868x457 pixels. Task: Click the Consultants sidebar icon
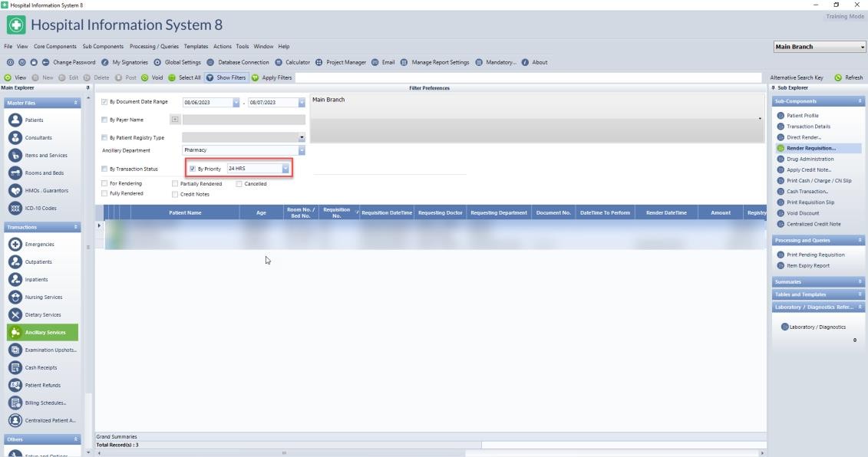click(15, 138)
